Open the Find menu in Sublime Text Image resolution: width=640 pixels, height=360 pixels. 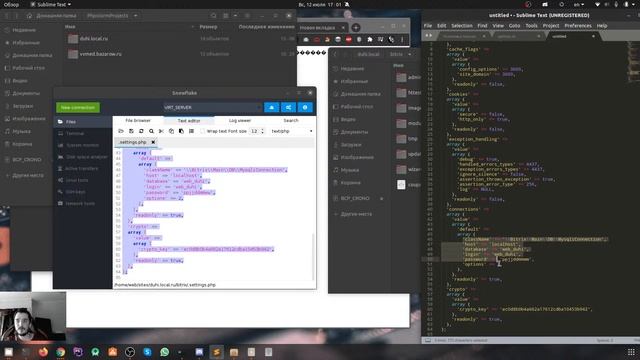pos(482,25)
